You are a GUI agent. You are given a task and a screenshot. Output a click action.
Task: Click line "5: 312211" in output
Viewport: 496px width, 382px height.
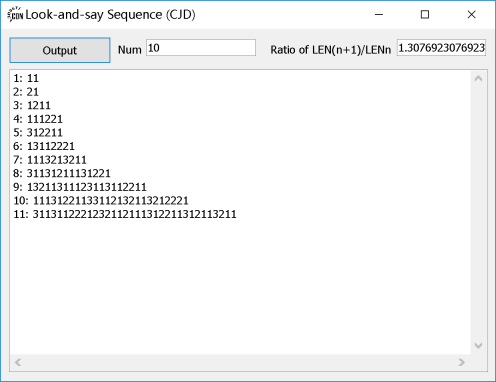point(38,133)
